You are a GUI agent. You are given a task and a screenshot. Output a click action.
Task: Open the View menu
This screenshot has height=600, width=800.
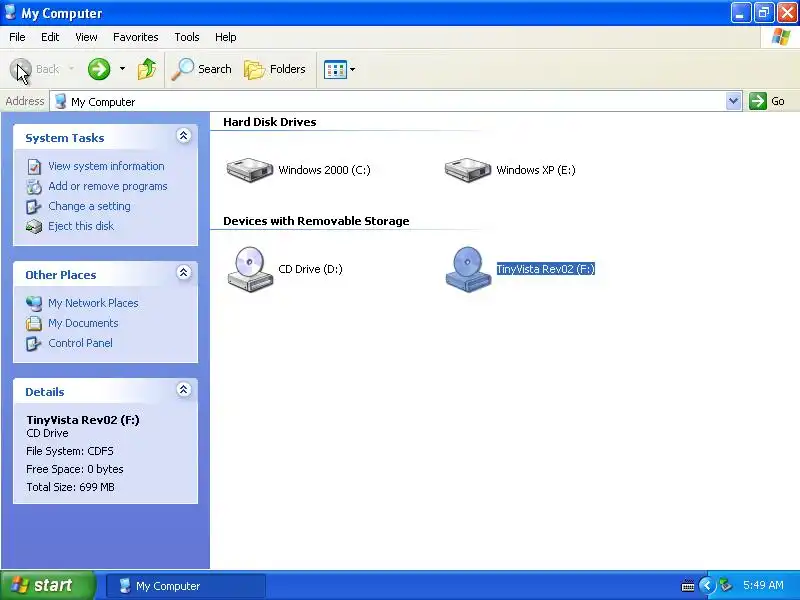pyautogui.click(x=86, y=37)
